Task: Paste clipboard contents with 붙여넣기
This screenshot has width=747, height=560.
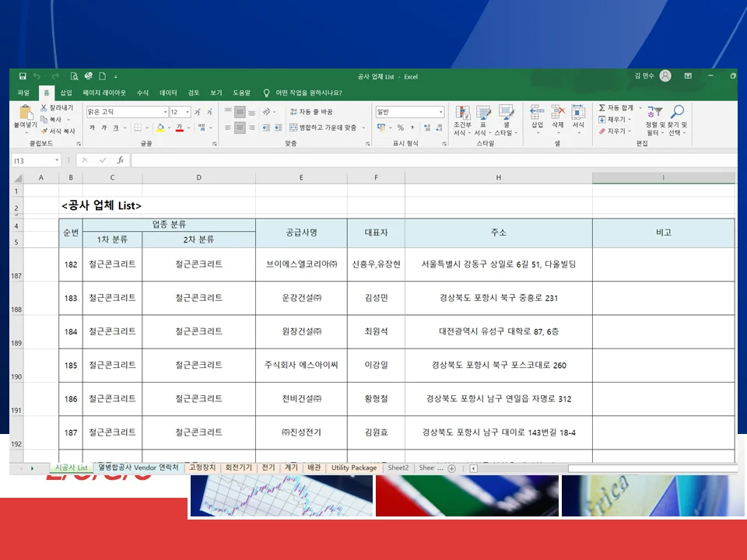Action: tap(26, 119)
